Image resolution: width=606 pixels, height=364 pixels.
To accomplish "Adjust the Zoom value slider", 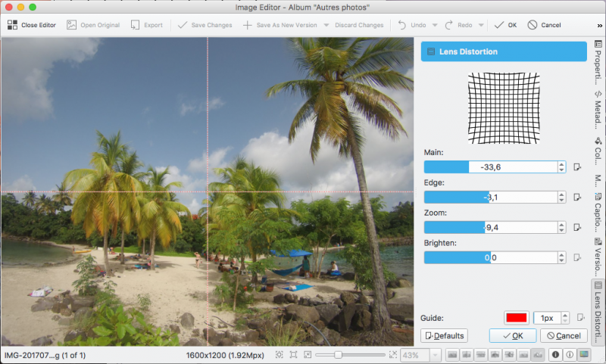I will click(x=490, y=227).
